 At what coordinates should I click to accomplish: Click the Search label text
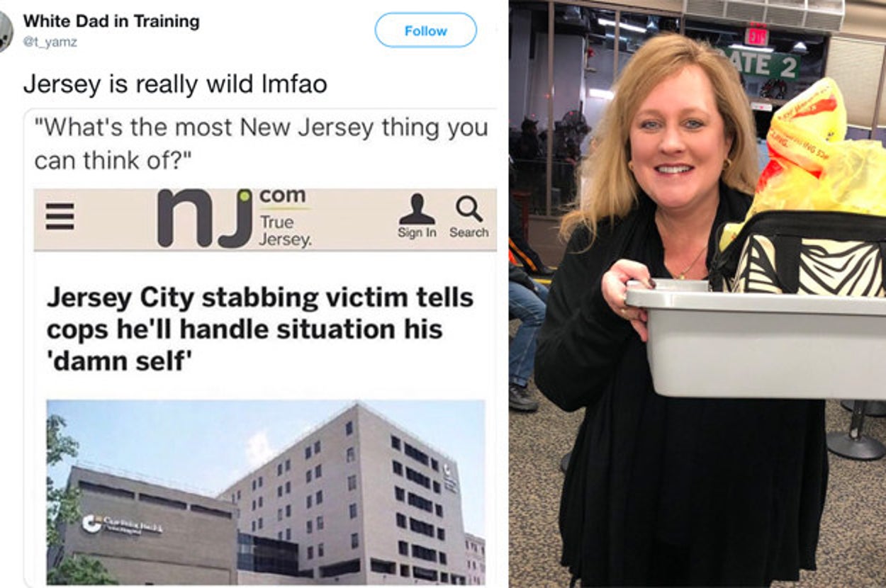coord(469,232)
